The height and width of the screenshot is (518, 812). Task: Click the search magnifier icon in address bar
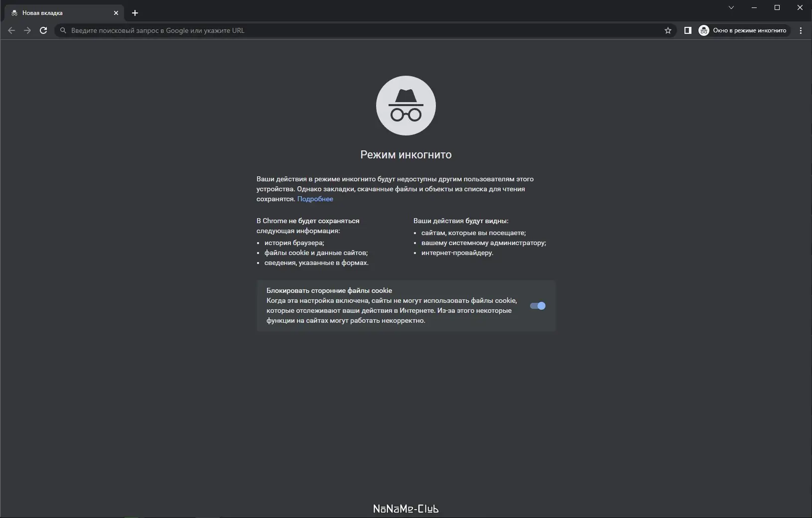click(63, 30)
